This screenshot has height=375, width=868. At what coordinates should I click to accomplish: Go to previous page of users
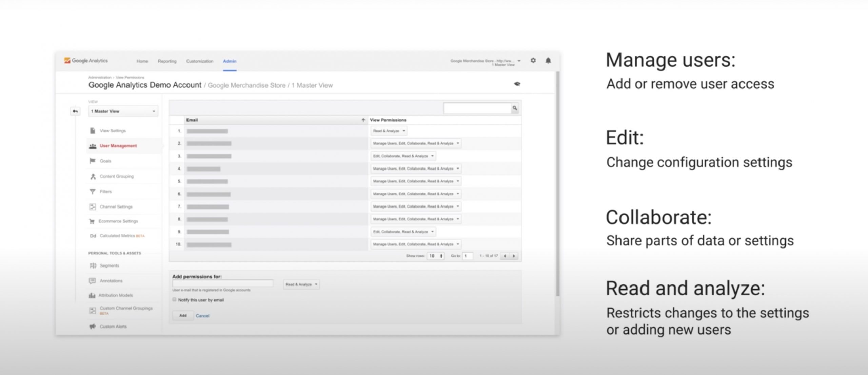(505, 256)
